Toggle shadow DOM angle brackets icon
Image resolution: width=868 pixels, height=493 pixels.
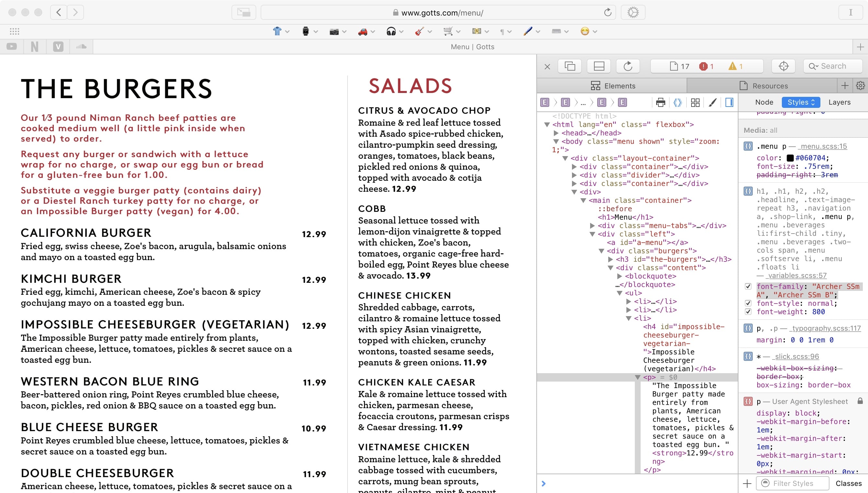coord(678,102)
